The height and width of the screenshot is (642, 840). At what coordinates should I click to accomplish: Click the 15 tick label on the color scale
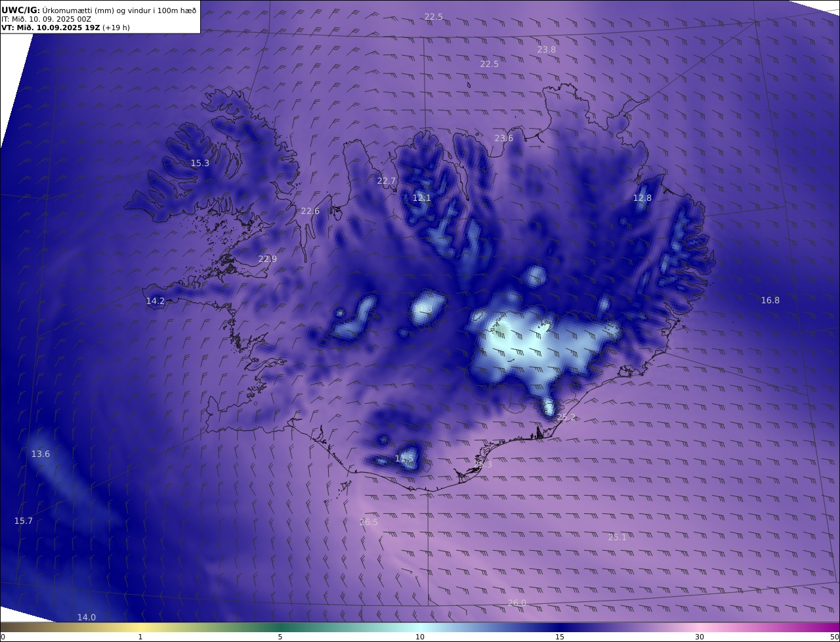pyautogui.click(x=560, y=637)
